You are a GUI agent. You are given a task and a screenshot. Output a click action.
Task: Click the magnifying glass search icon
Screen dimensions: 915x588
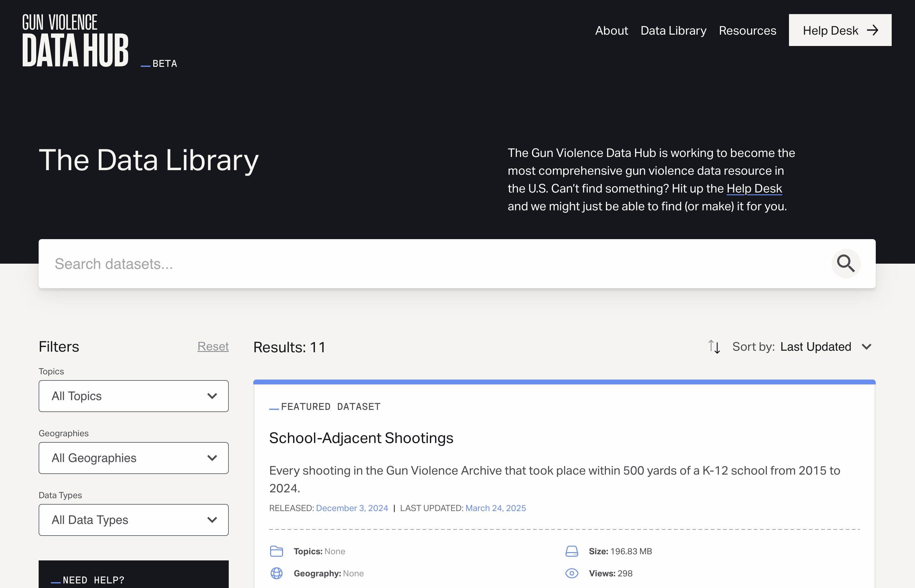pyautogui.click(x=846, y=263)
